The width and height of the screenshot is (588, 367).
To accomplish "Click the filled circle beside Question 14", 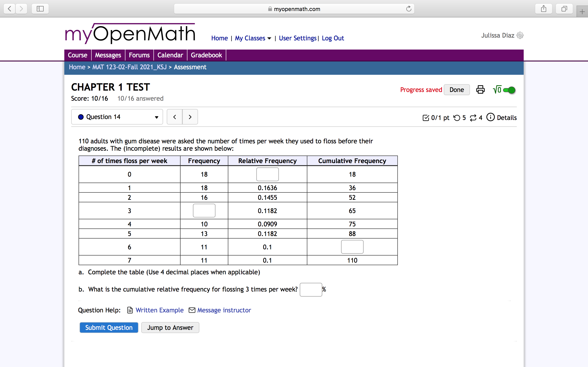I will pyautogui.click(x=80, y=117).
